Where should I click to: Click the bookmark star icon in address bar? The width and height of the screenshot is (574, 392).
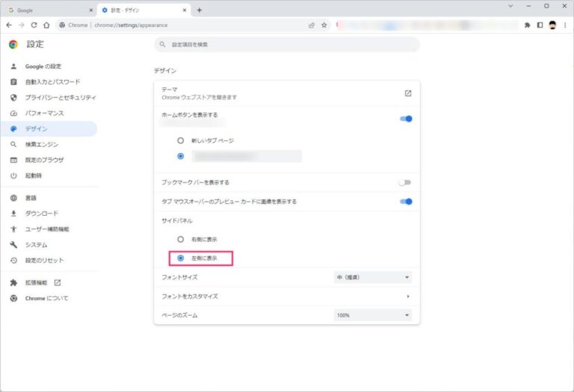tap(324, 25)
